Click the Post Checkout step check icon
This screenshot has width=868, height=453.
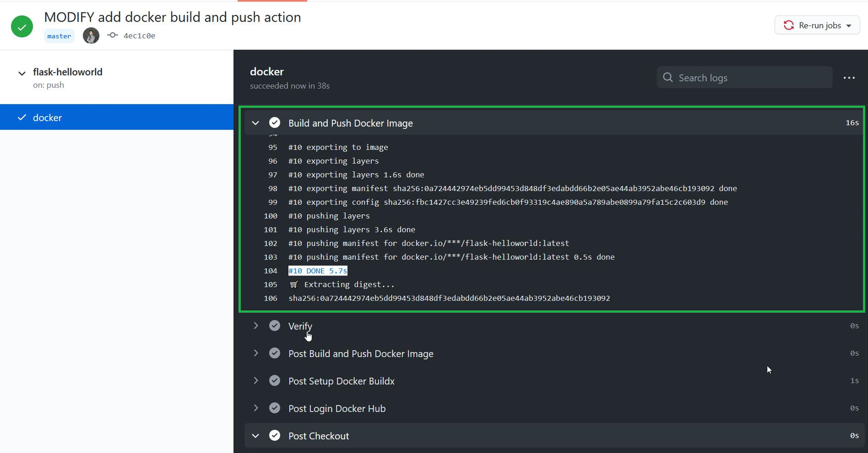point(275,436)
